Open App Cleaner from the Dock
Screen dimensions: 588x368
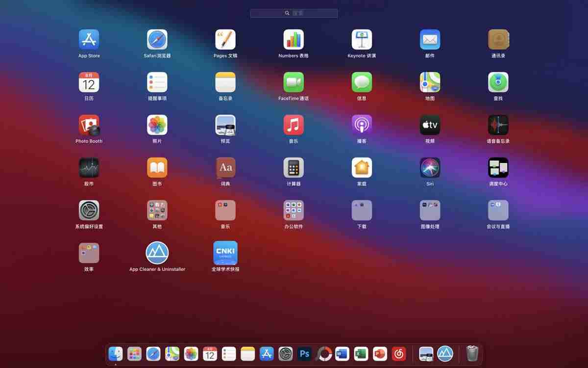445,354
